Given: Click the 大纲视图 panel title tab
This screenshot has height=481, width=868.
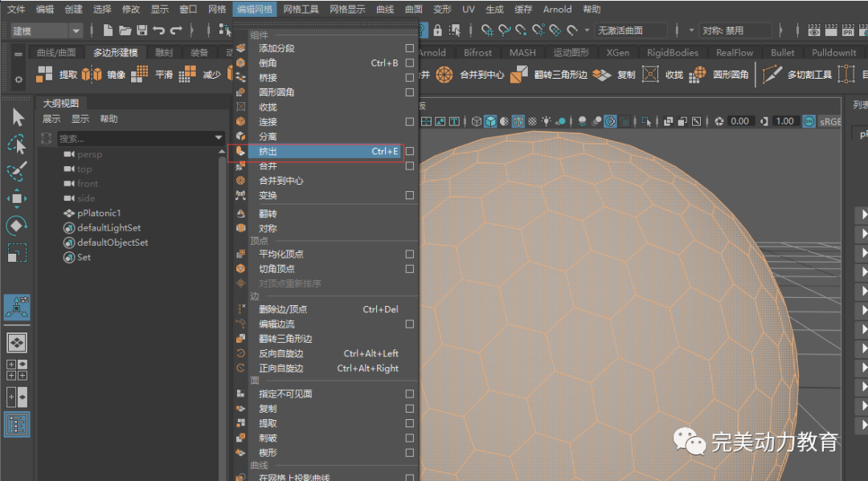Looking at the screenshot, I should (61, 104).
